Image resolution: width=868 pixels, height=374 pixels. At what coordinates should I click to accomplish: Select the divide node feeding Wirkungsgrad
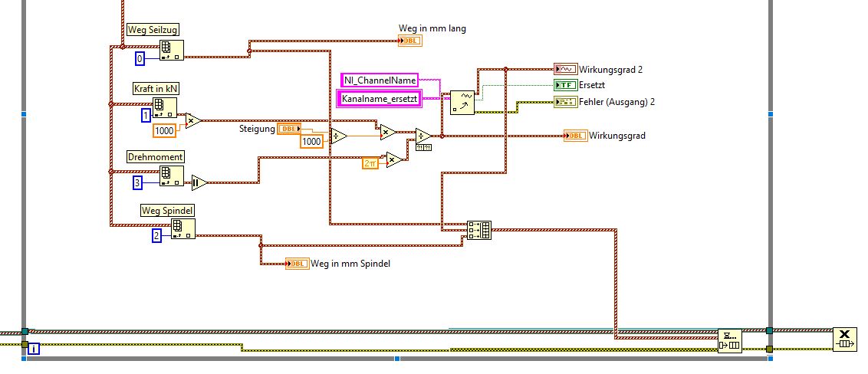[x=423, y=136]
